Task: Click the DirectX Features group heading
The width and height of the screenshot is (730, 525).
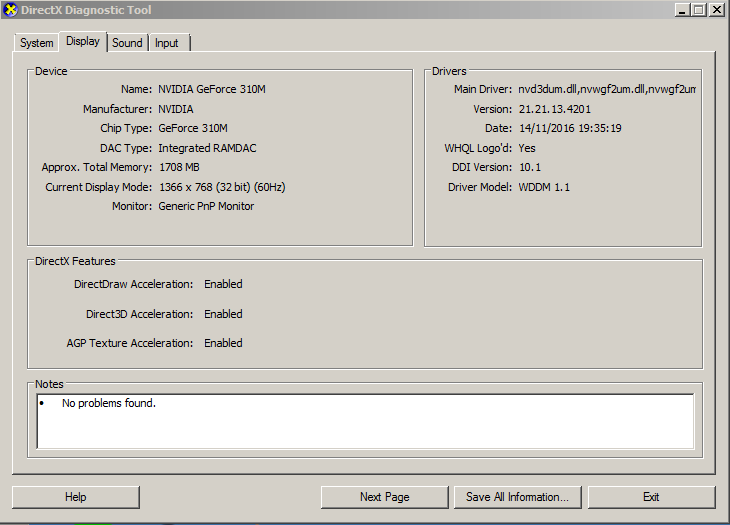Action: tap(75, 261)
